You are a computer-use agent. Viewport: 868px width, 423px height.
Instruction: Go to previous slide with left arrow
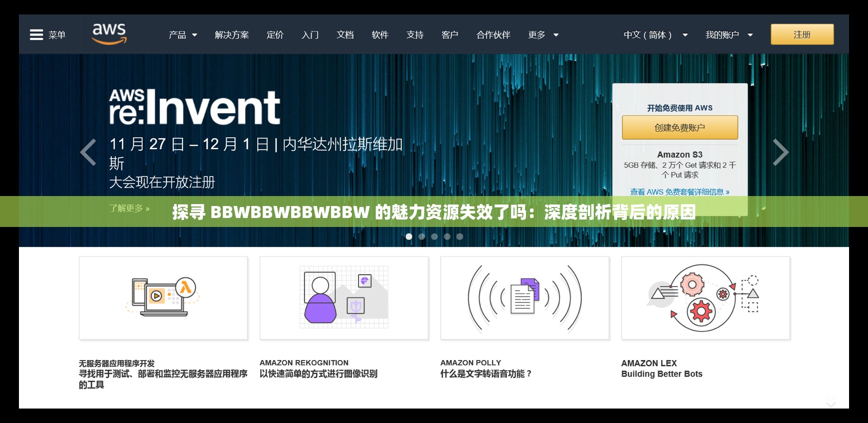[x=88, y=152]
